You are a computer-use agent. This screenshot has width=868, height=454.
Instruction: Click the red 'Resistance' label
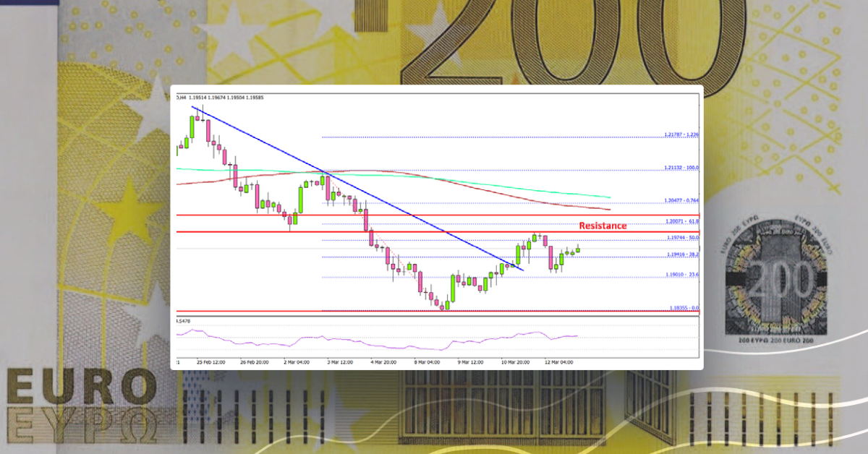pos(603,226)
